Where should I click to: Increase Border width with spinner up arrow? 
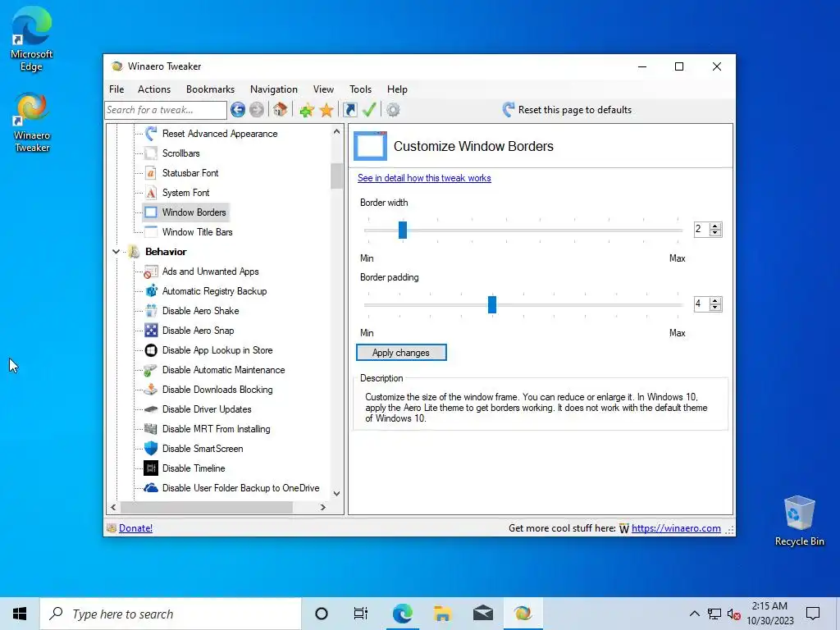point(715,226)
